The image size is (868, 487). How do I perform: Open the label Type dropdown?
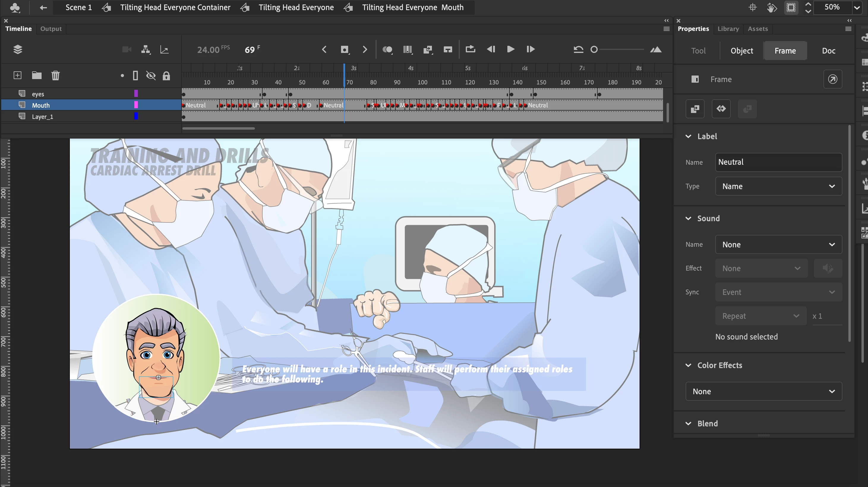pos(778,186)
